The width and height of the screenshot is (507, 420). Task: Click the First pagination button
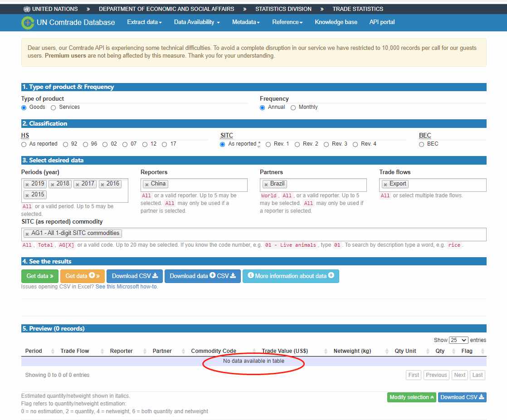(x=414, y=375)
